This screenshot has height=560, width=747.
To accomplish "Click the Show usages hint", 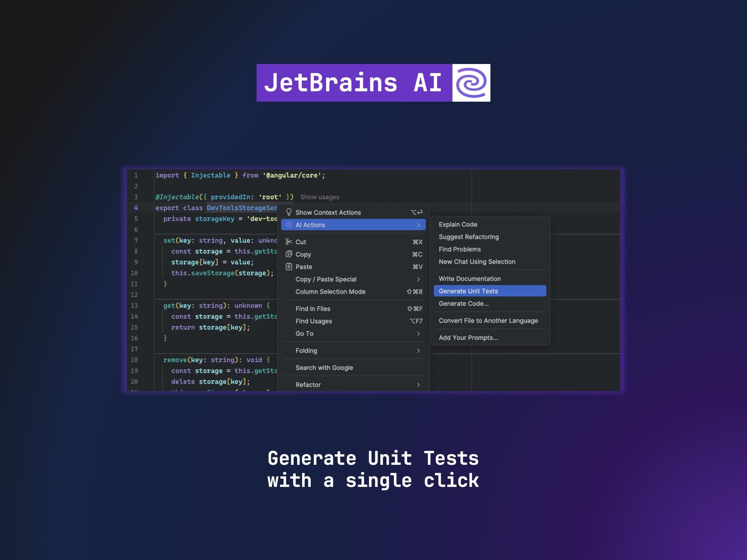I will pyautogui.click(x=320, y=197).
